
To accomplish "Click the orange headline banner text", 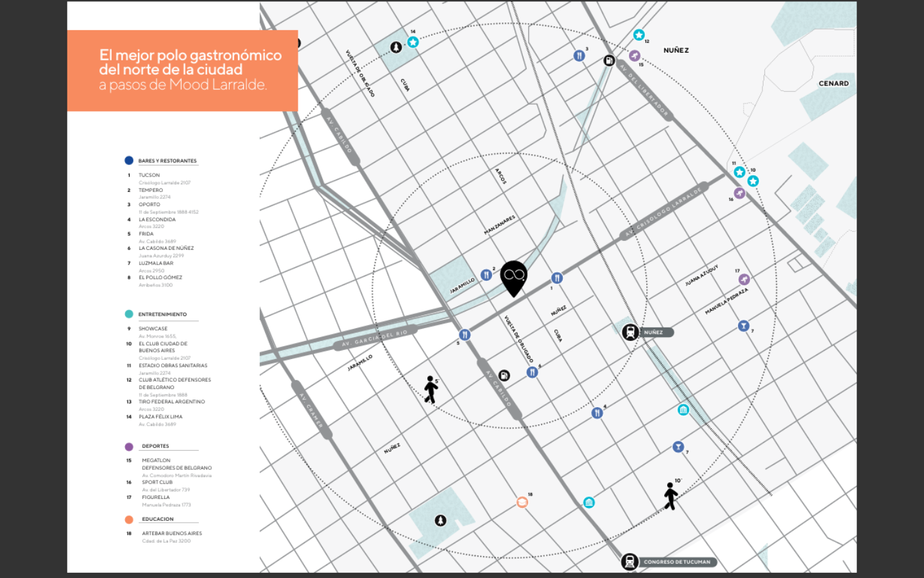I will click(x=190, y=70).
